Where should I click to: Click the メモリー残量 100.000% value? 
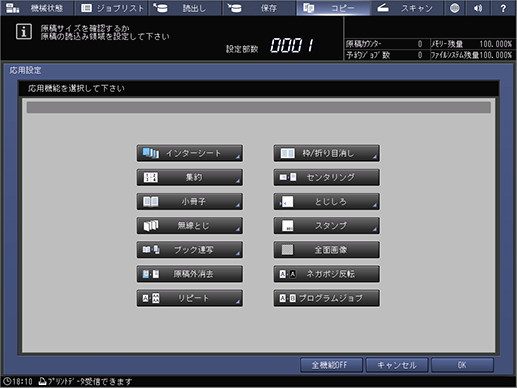click(x=496, y=44)
